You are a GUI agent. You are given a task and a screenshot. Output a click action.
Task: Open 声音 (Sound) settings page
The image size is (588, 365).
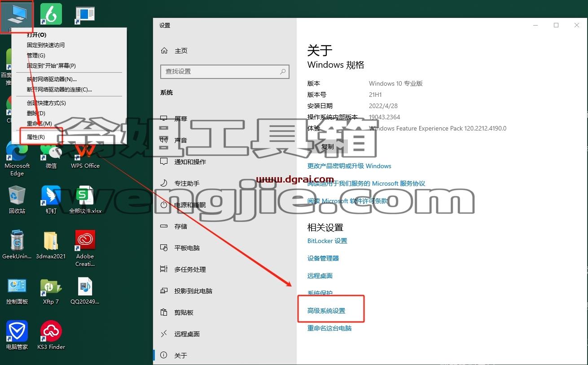click(x=225, y=140)
